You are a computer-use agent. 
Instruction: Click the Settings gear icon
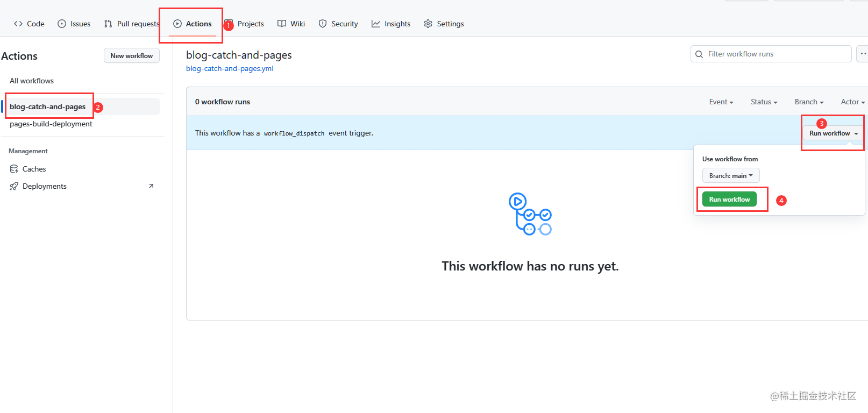(x=428, y=24)
